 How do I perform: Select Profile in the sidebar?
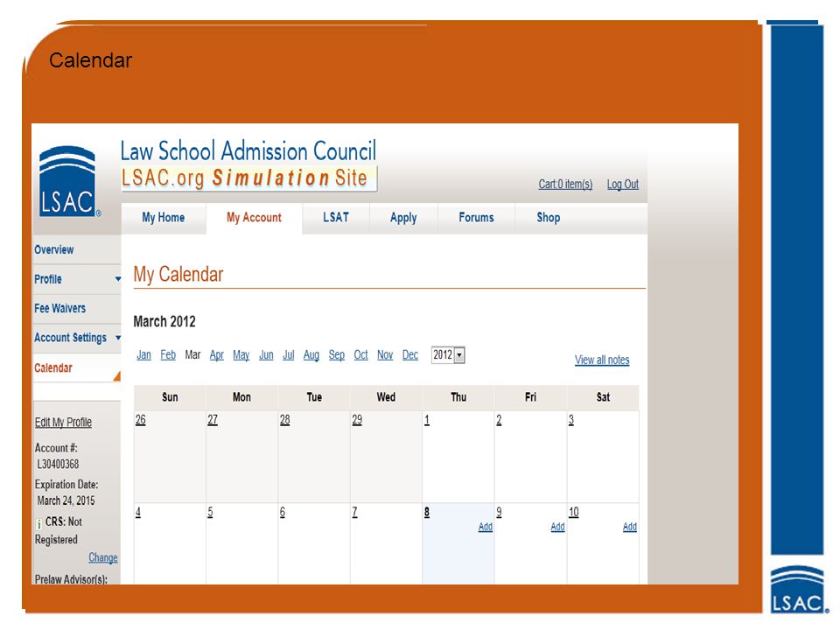point(48,279)
